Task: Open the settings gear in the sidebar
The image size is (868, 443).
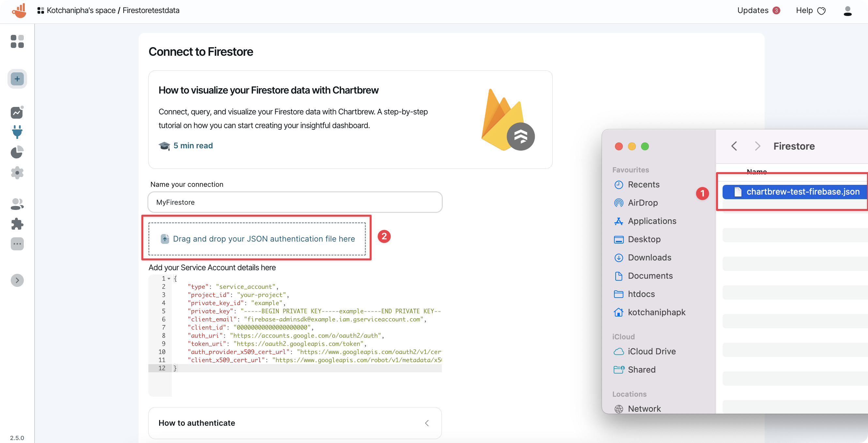Action: point(17,173)
